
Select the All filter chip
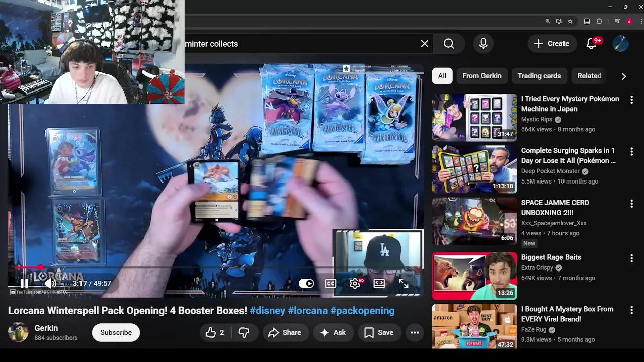point(442,76)
